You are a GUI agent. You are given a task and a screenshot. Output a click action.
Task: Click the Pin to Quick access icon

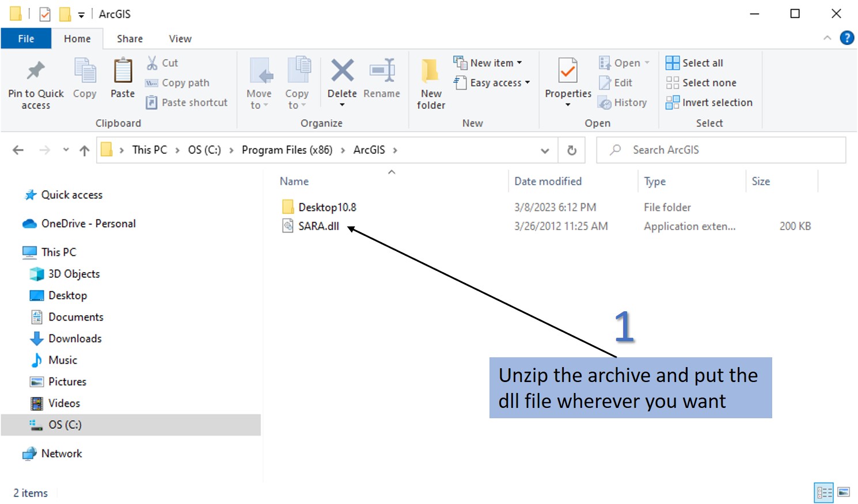pos(36,71)
